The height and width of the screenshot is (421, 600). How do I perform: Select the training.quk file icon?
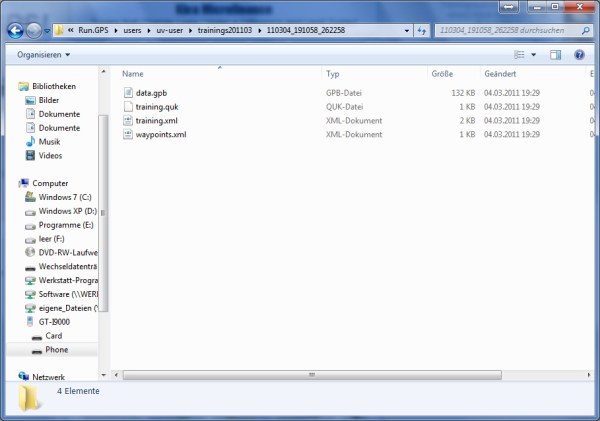(x=127, y=106)
